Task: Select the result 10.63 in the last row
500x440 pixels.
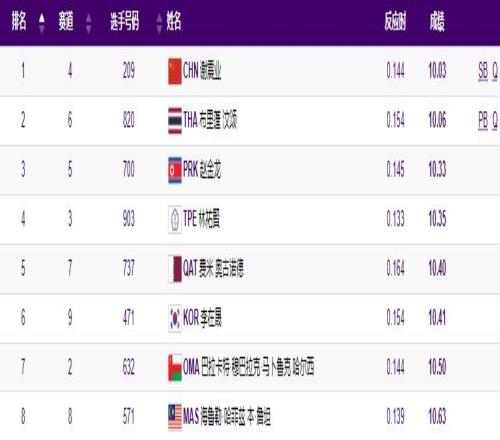Action: pos(437,417)
